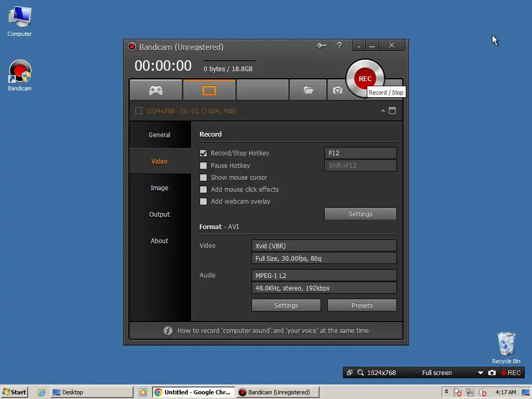Enable Add webcam overlay
The image size is (532, 399).
203,201
